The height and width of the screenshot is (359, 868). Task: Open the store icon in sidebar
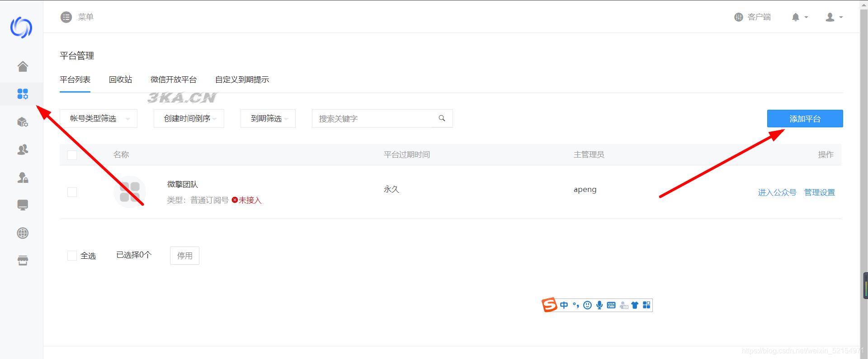[x=23, y=261]
